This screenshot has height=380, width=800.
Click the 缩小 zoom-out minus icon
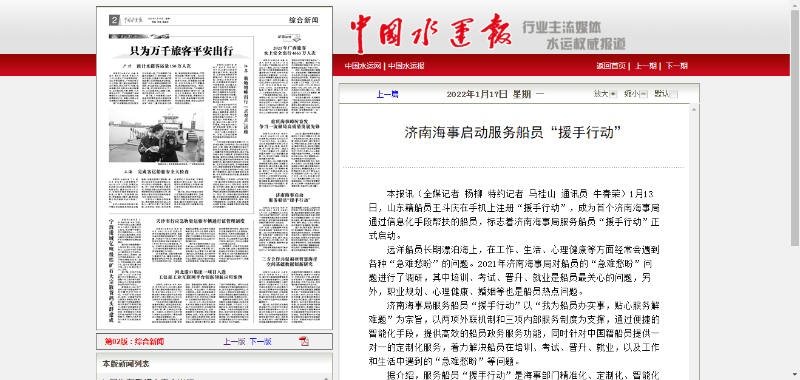point(643,94)
